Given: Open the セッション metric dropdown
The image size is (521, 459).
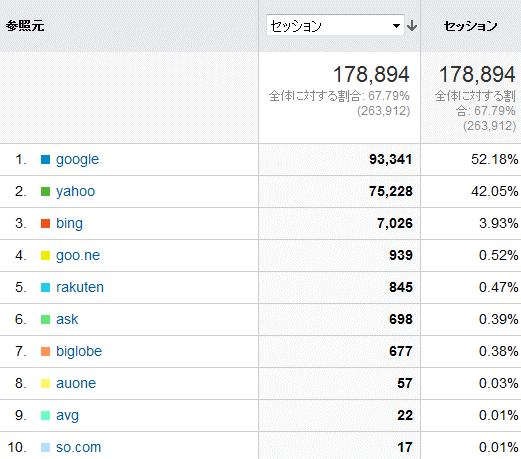Looking at the screenshot, I should (x=335, y=25).
